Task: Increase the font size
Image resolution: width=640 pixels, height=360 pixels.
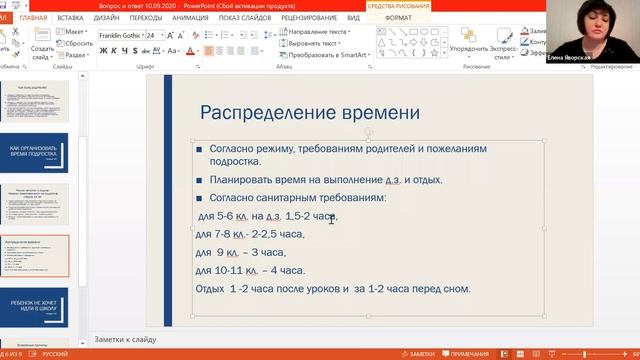Action: [170, 36]
